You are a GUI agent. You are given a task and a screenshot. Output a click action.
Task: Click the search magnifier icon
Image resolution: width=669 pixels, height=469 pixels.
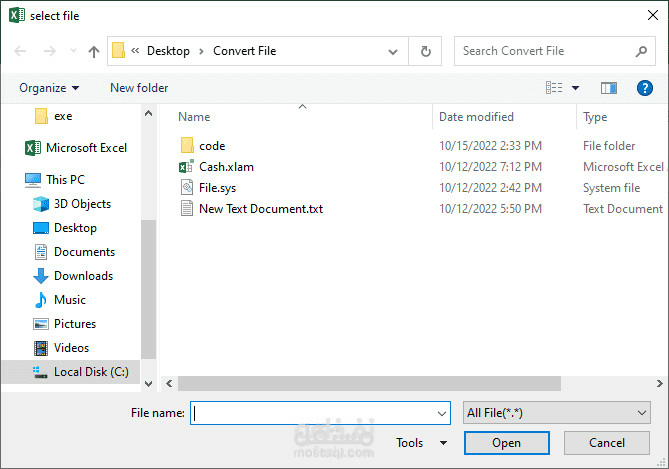click(641, 51)
